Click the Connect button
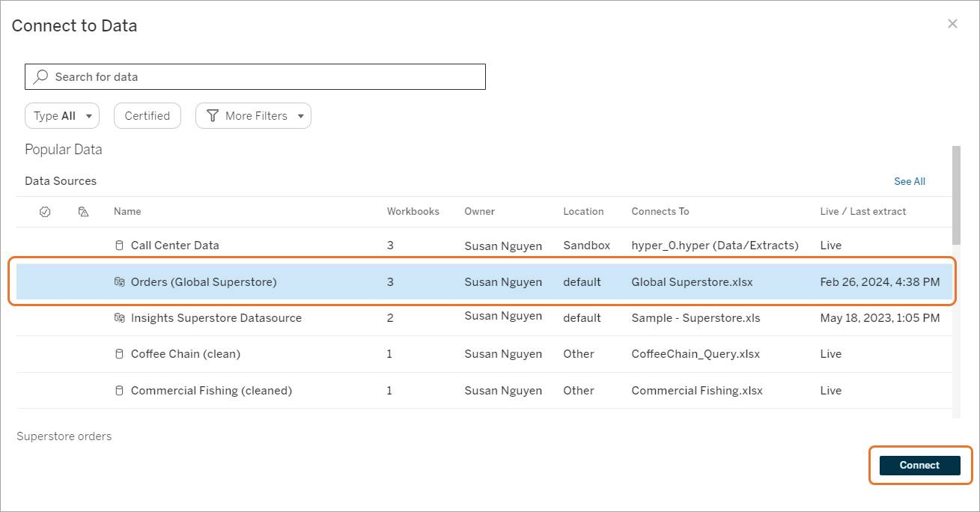Image resolution: width=980 pixels, height=512 pixels. [x=920, y=465]
